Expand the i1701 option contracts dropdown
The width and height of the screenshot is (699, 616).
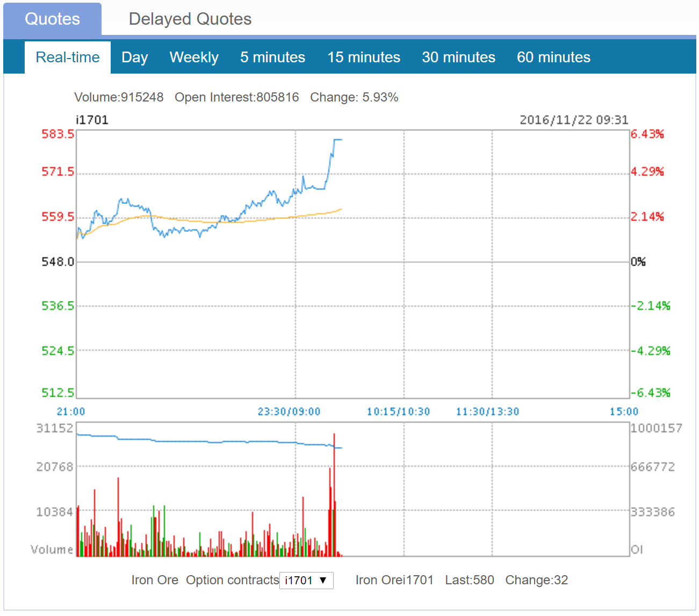tap(306, 581)
